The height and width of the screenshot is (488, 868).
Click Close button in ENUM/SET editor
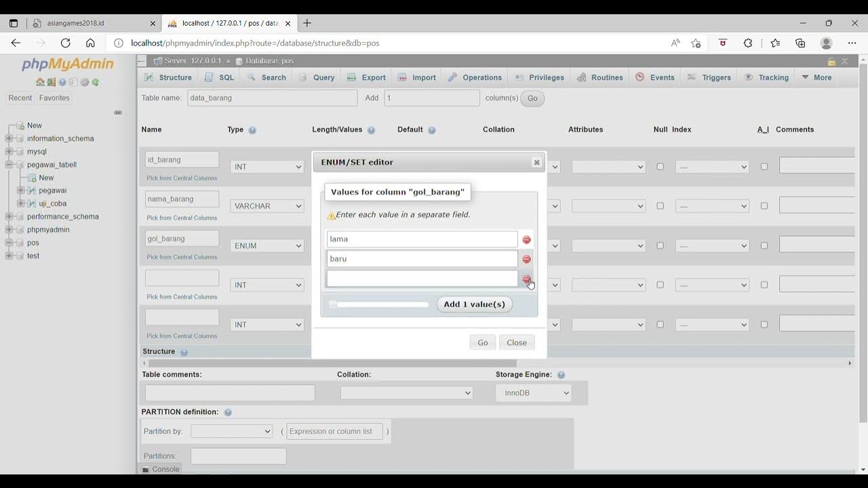tap(517, 342)
